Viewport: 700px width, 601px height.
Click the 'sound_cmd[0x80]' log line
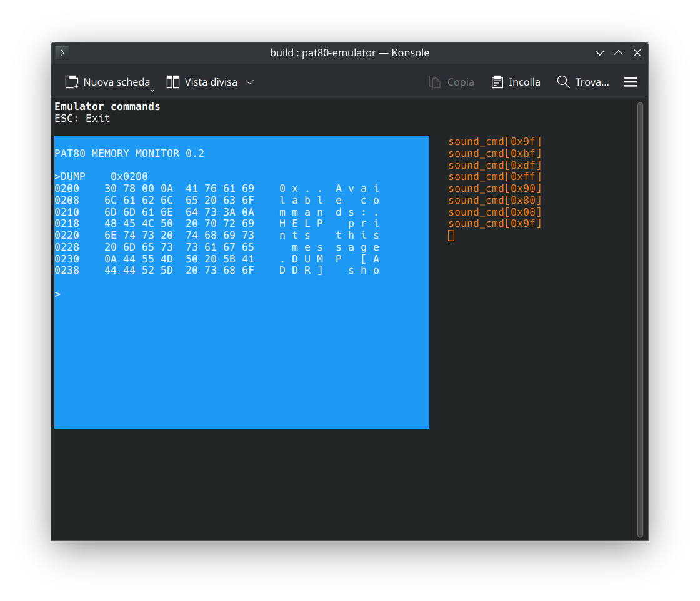click(x=494, y=201)
